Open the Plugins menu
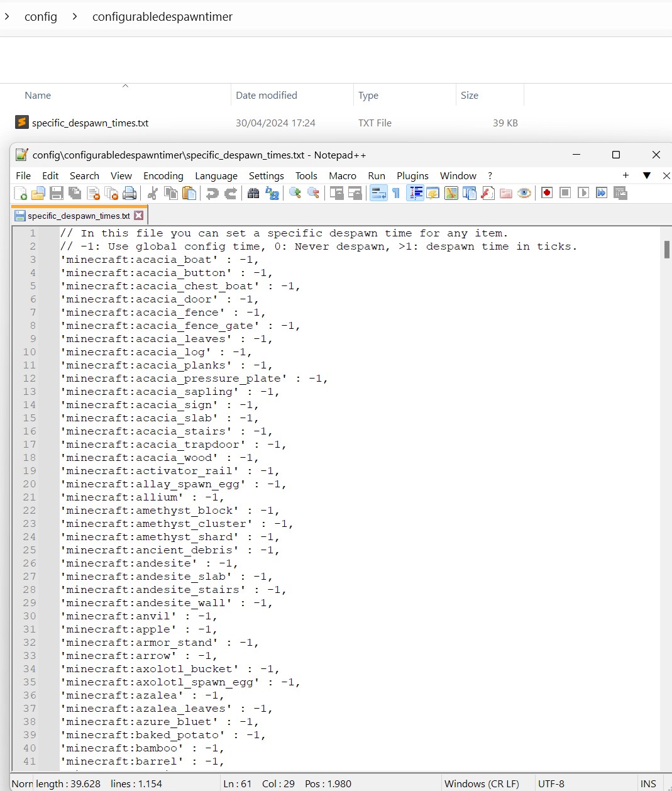Viewport: 672px width, 791px height. (x=412, y=176)
